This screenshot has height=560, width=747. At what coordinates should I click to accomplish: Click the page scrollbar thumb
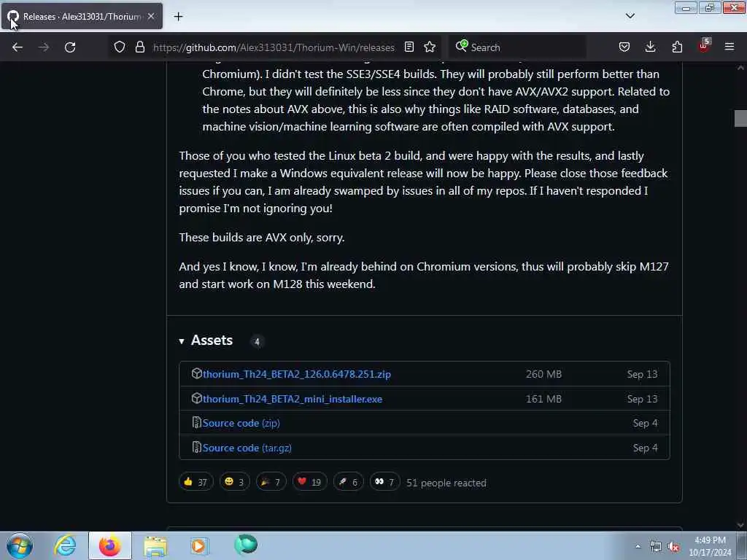coord(740,119)
